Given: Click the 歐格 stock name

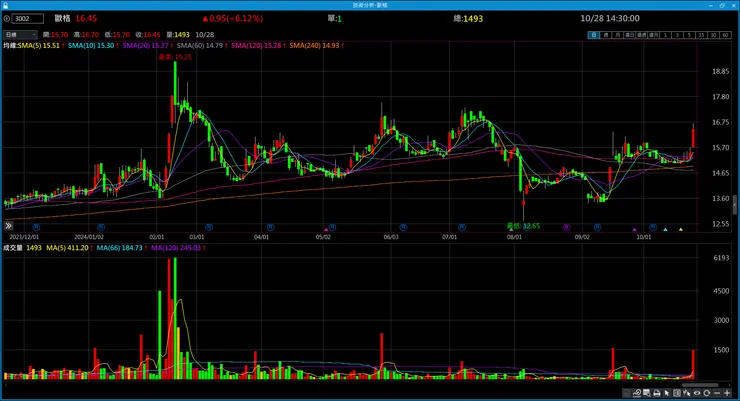Looking at the screenshot, I should [x=62, y=18].
